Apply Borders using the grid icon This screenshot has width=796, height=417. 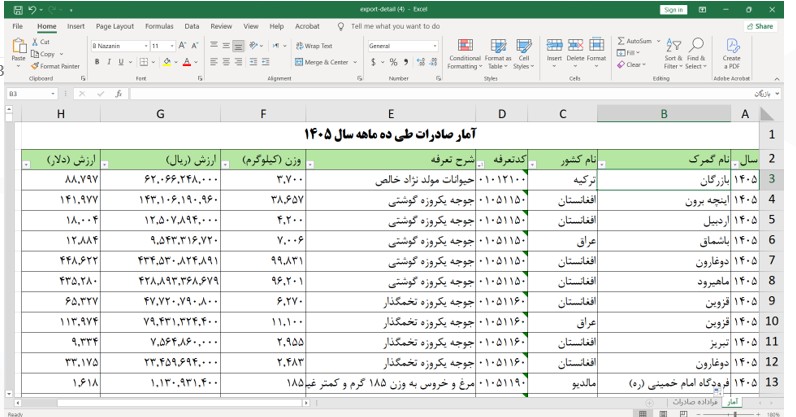tap(144, 62)
